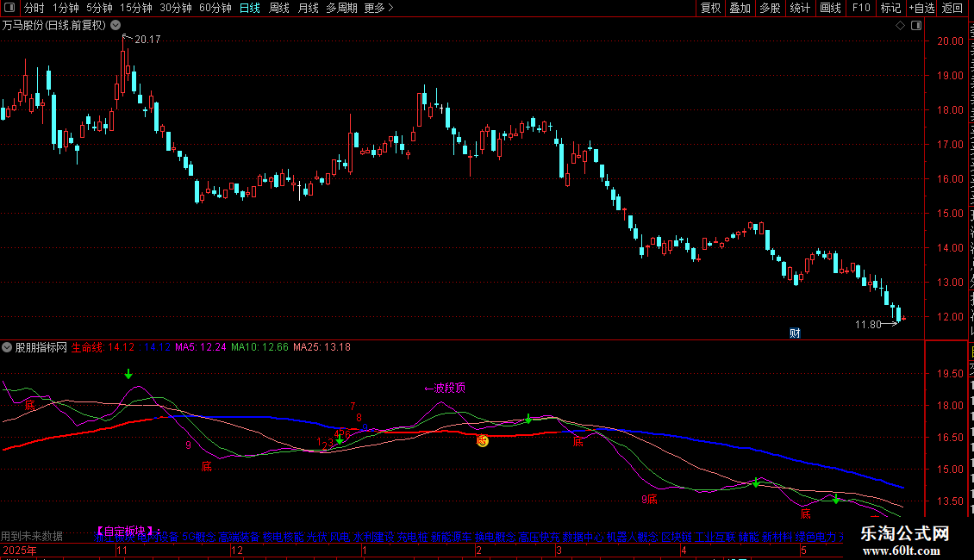Click the month 12 timeline marker
This screenshot has width=974, height=560.
(237, 550)
